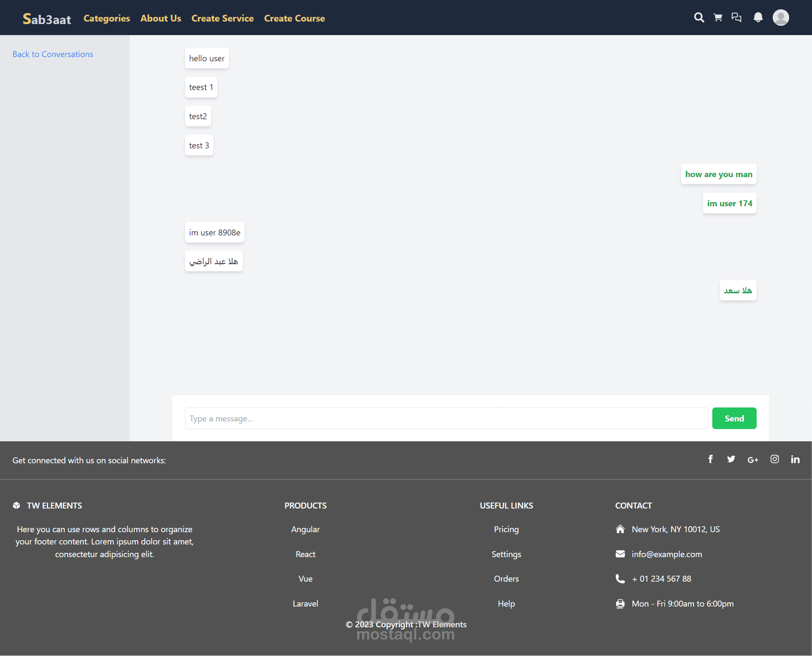Visit the Facebook social icon
This screenshot has width=812, height=656.
(711, 459)
